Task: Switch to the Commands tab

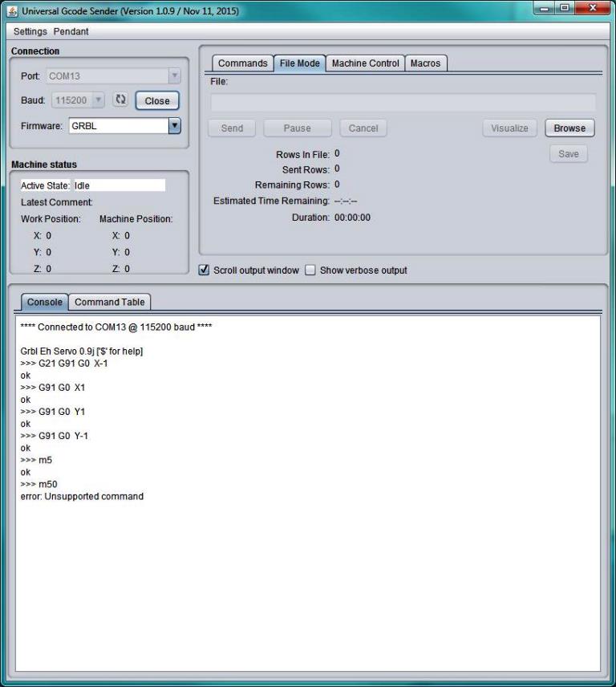Action: 242,63
